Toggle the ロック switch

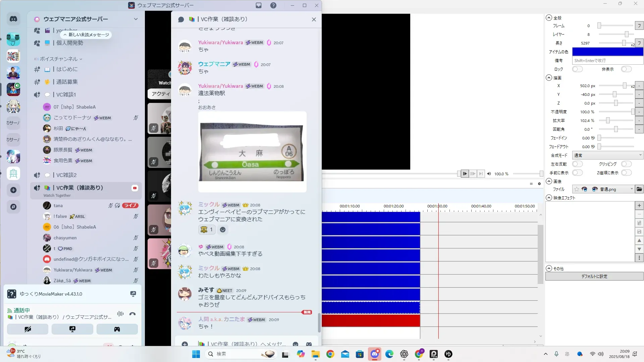click(577, 69)
